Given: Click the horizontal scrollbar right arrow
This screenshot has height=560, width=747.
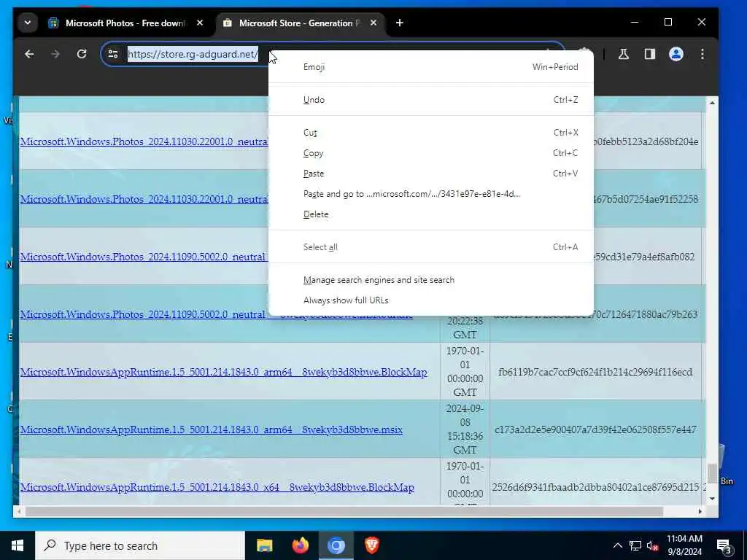Looking at the screenshot, I should coord(700,511).
